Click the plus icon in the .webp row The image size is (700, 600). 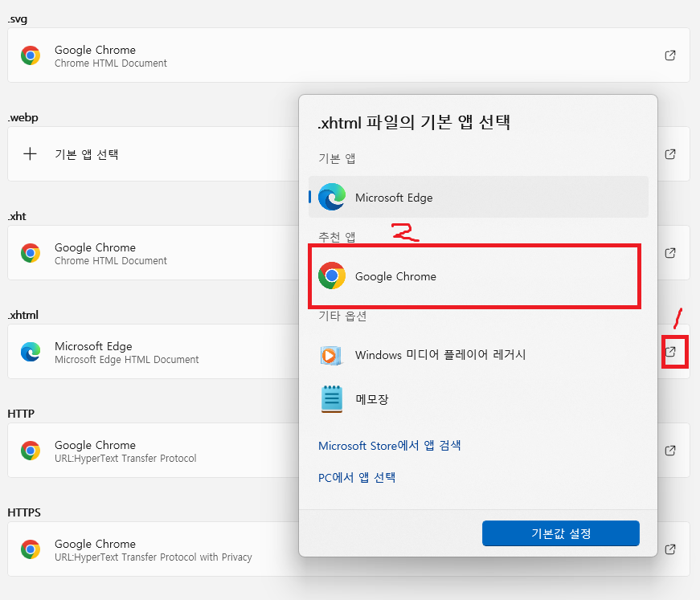(x=30, y=154)
